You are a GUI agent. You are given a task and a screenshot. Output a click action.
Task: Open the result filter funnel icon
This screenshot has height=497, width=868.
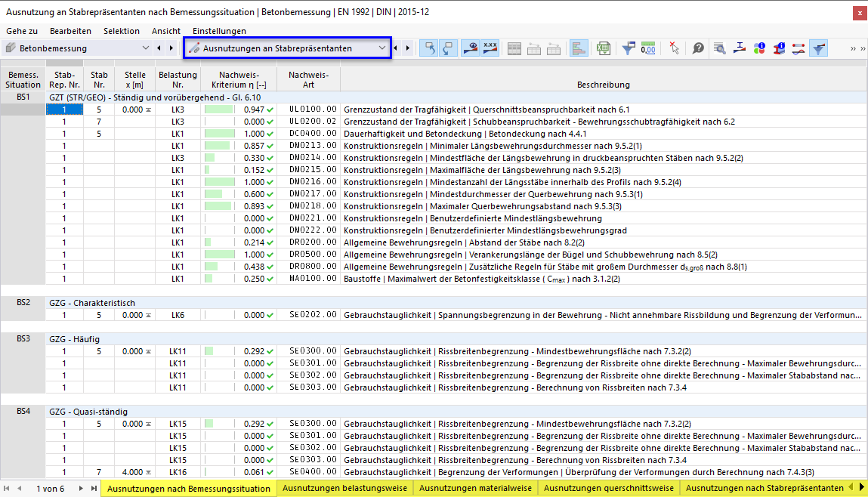click(629, 48)
